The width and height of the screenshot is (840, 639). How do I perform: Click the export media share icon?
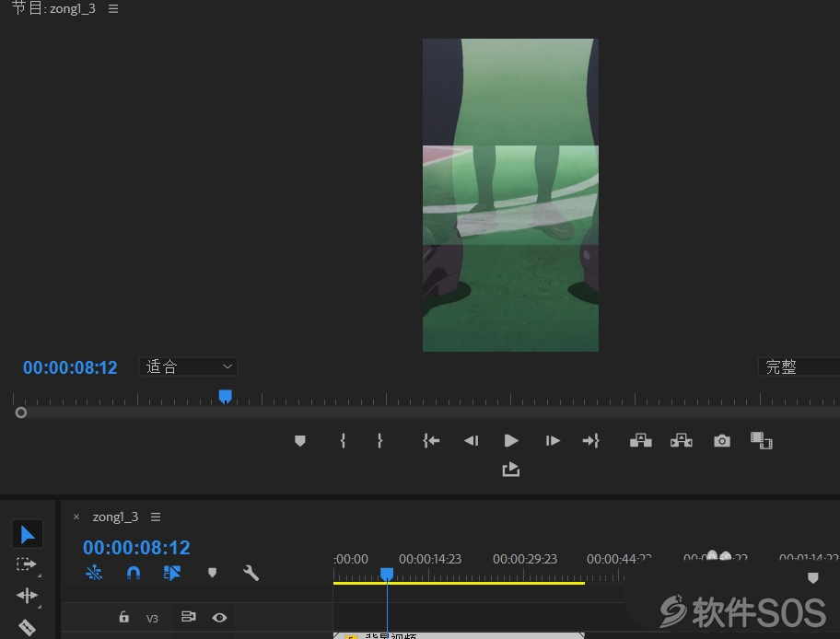[510, 470]
